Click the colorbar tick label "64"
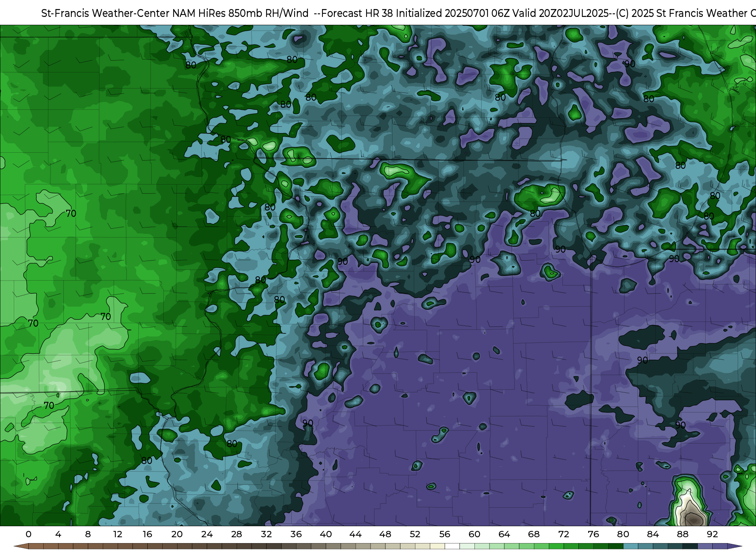Viewport: 756px width, 551px height. click(504, 534)
